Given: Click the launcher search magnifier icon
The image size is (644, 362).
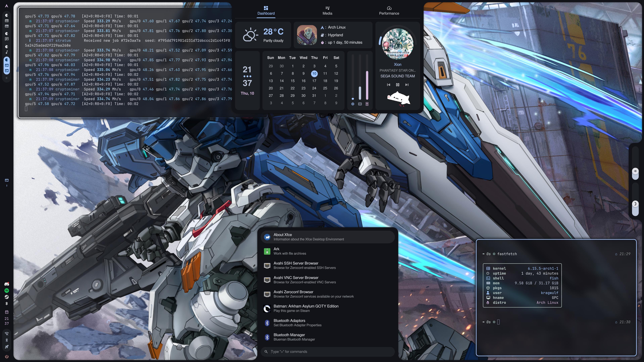Looking at the screenshot, I should click(x=266, y=351).
